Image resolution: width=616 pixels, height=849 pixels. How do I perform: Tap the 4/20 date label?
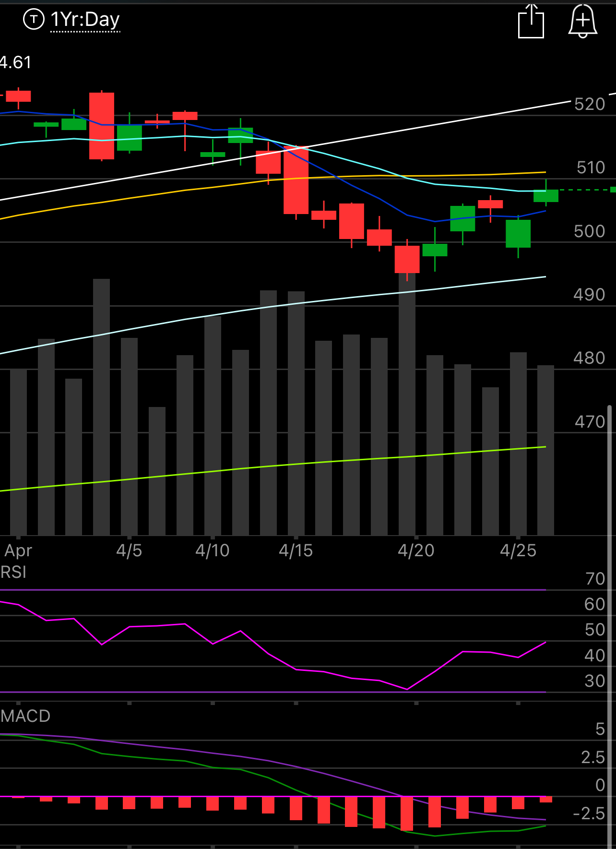click(x=416, y=550)
